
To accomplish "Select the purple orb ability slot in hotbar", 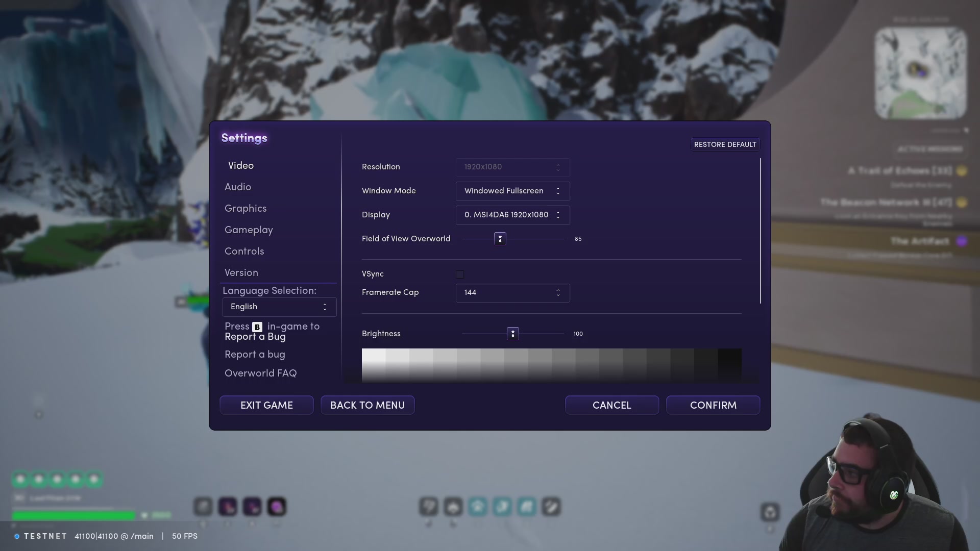I will [277, 507].
